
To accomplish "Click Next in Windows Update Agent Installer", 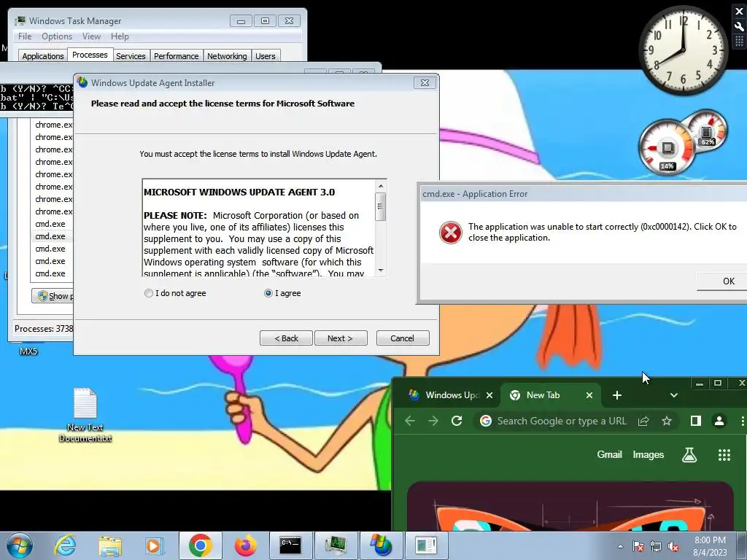I will point(341,338).
